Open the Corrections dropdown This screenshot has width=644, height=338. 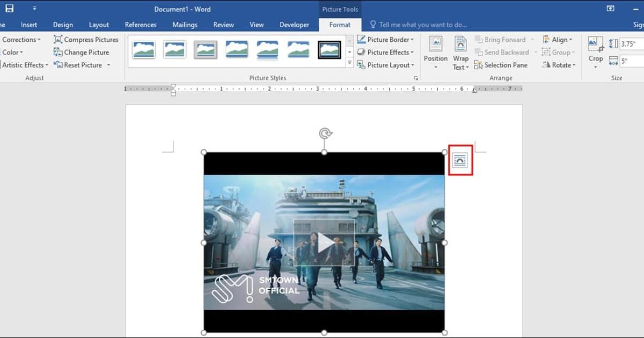(20, 39)
